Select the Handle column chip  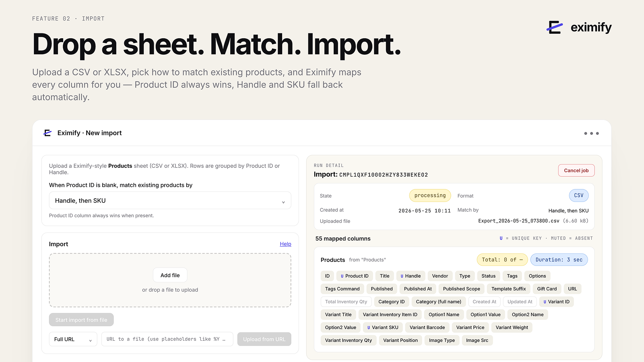[x=411, y=276]
